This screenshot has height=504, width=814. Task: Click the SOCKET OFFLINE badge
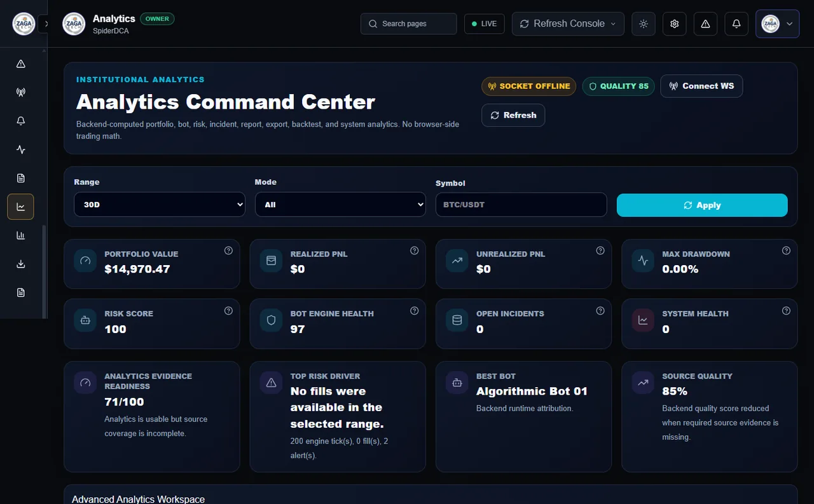coord(528,86)
